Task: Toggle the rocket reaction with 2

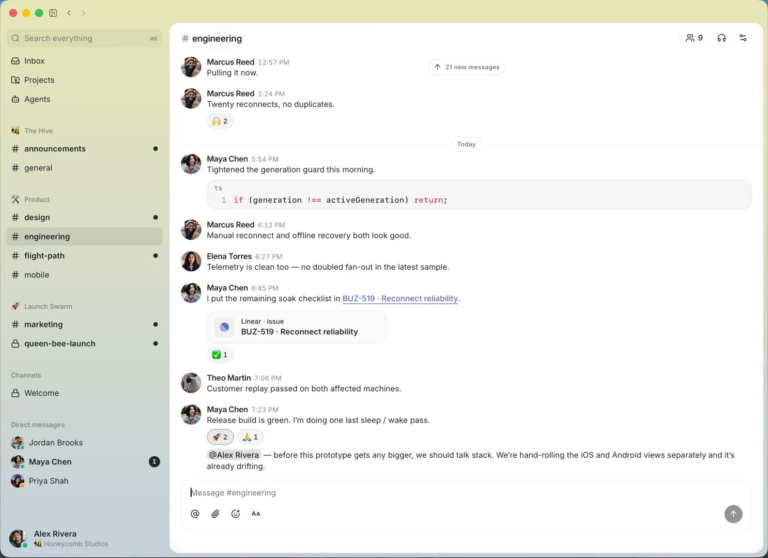Action: pos(220,437)
